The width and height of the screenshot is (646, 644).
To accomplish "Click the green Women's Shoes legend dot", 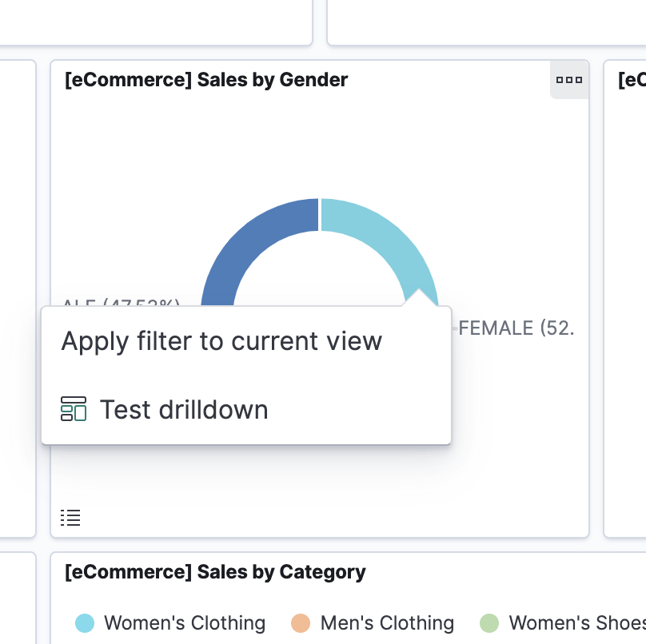I will (x=489, y=623).
